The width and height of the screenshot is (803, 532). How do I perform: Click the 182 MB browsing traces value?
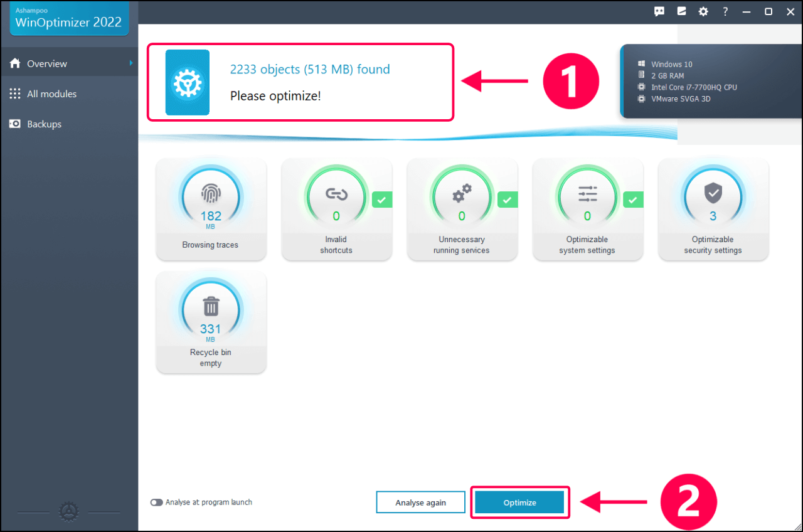point(211,220)
